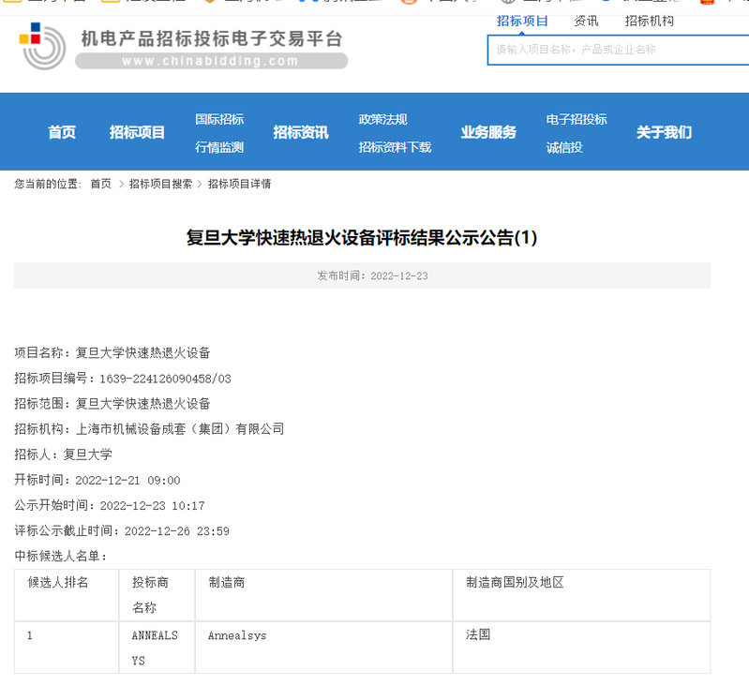
Task: Click the www.chinabidding.com banner text
Action: pyautogui.click(x=210, y=61)
